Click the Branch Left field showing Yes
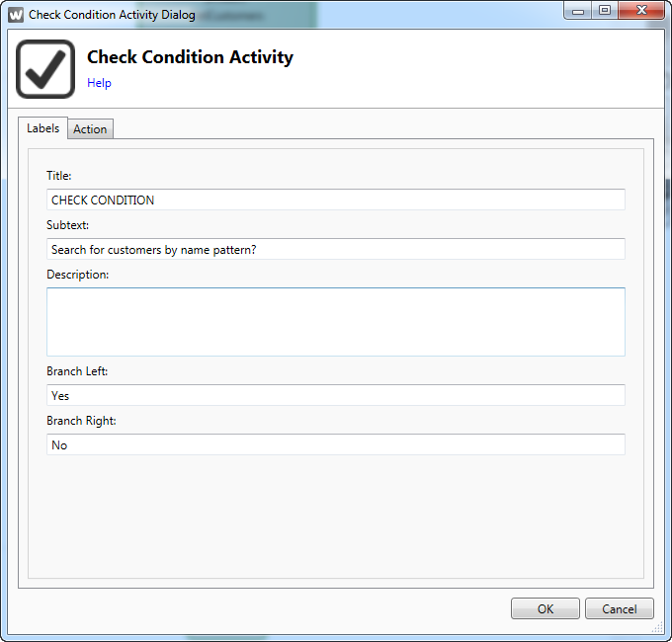This screenshot has height=642, width=672. 336,395
